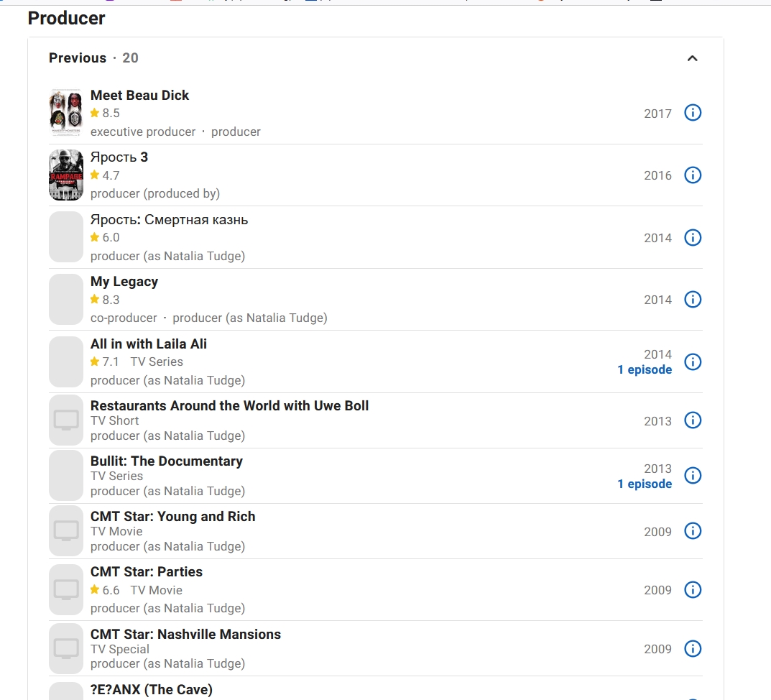Click the Meet Beau Dick poster thumbnail

point(66,113)
